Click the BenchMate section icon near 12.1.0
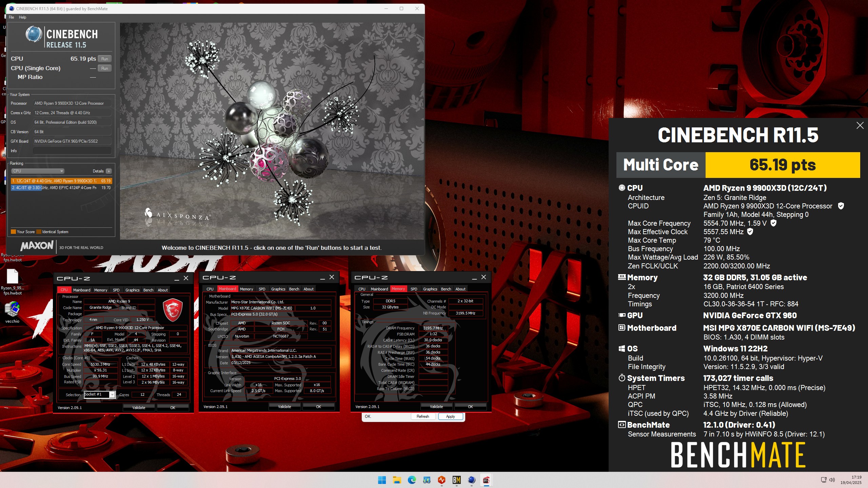Screen dimensions: 868x488 click(622, 425)
